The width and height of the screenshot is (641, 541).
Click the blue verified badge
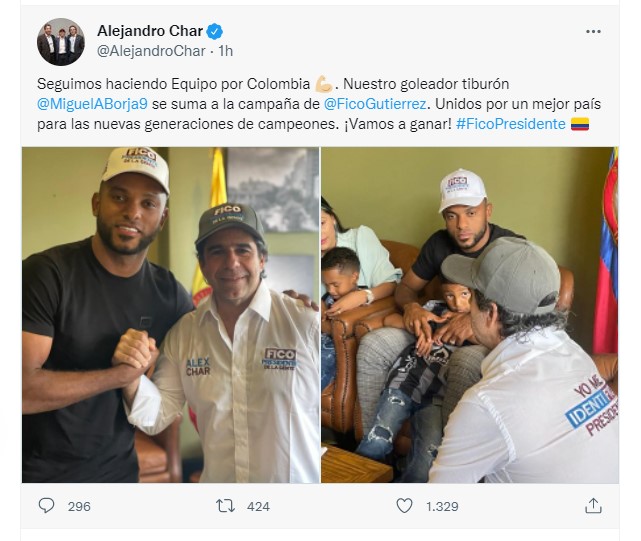pyautogui.click(x=215, y=31)
